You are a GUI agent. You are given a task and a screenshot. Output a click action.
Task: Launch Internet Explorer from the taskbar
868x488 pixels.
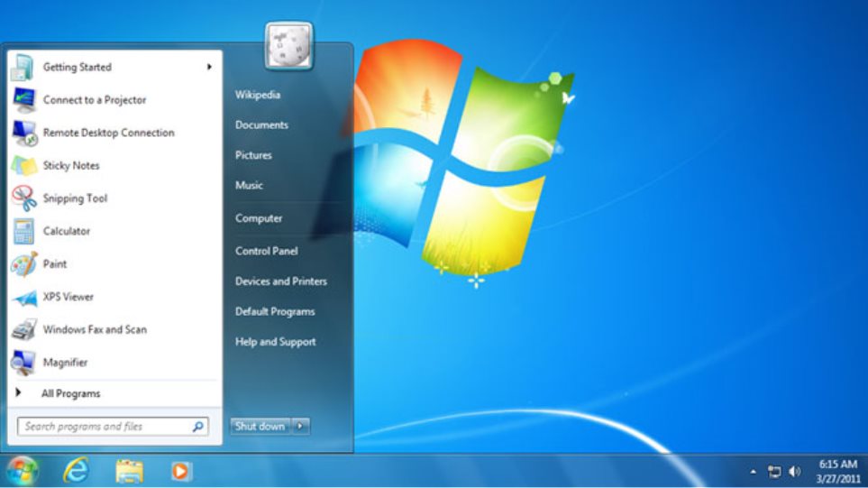click(76, 471)
